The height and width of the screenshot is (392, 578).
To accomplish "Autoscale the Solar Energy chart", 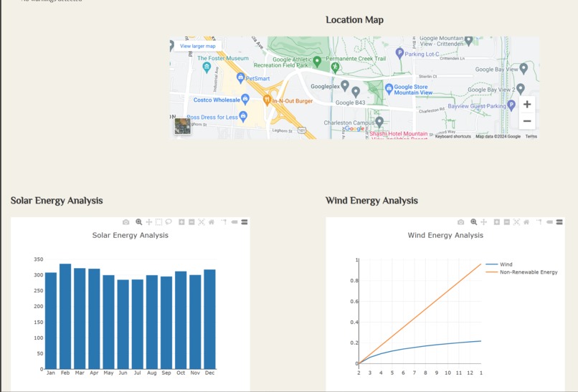I will click(x=202, y=222).
